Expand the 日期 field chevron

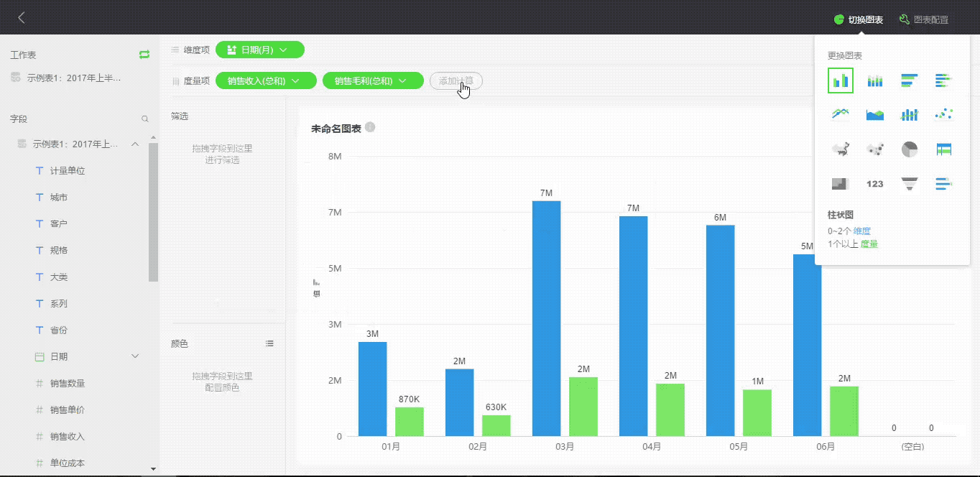coord(134,356)
